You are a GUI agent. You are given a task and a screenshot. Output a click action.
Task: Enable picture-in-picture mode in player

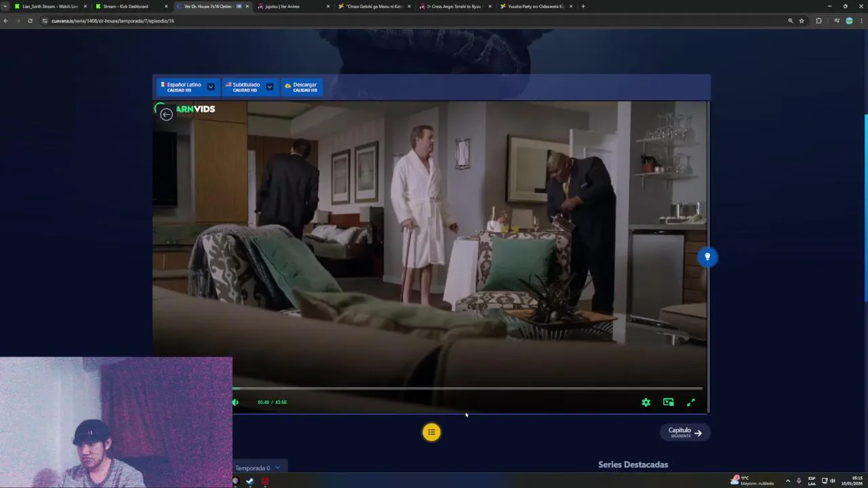pos(668,403)
